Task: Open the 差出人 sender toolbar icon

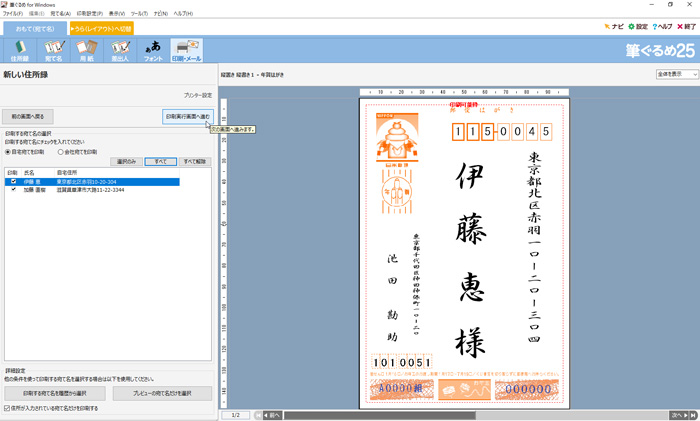Action: tap(119, 50)
